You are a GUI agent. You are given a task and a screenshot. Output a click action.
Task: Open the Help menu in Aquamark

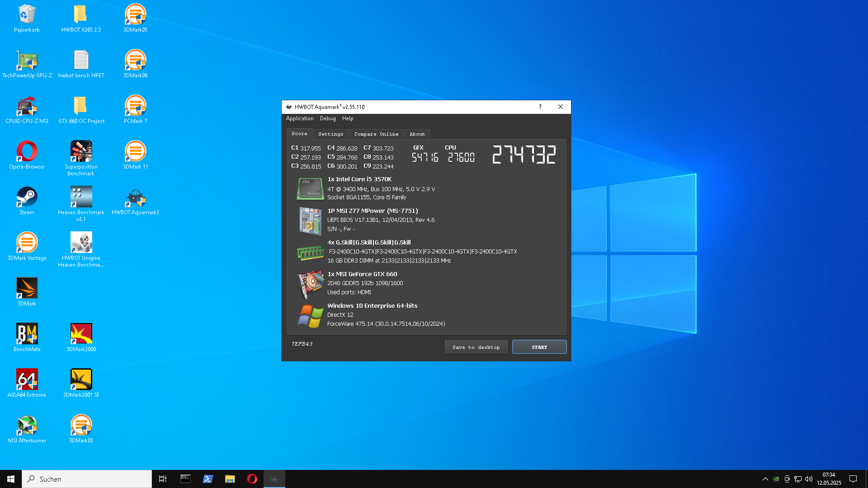[x=348, y=118]
